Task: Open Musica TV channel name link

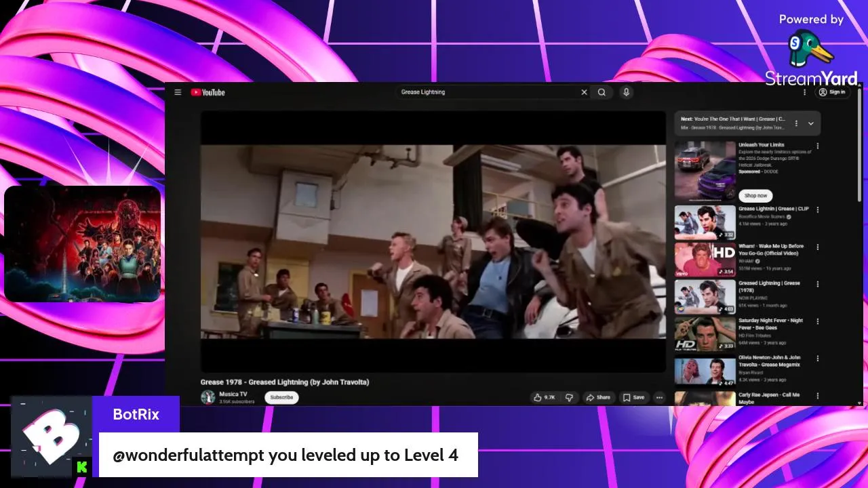Action: tap(233, 394)
